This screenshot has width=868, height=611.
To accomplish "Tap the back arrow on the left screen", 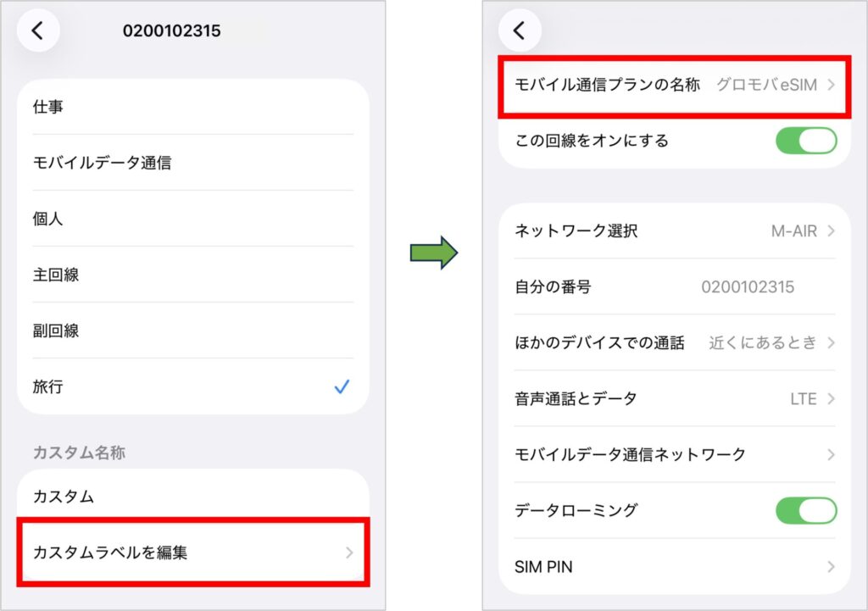I will (x=38, y=31).
